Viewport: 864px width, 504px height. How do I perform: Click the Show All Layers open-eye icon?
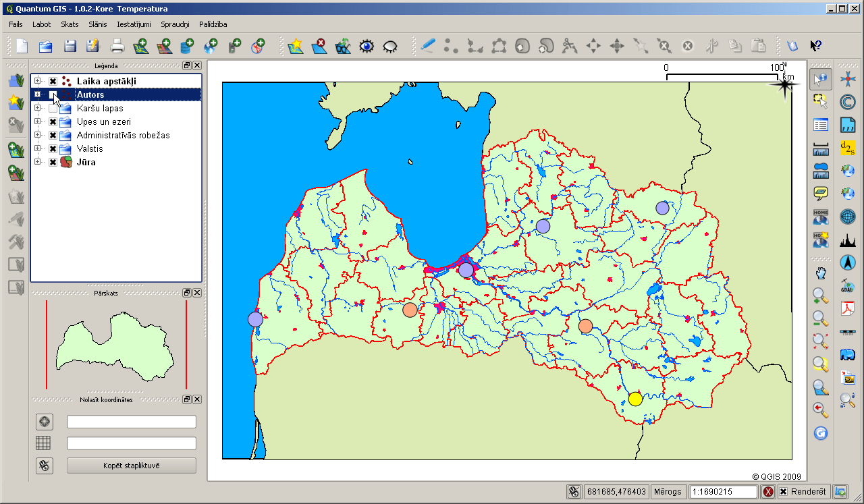pyautogui.click(x=367, y=46)
